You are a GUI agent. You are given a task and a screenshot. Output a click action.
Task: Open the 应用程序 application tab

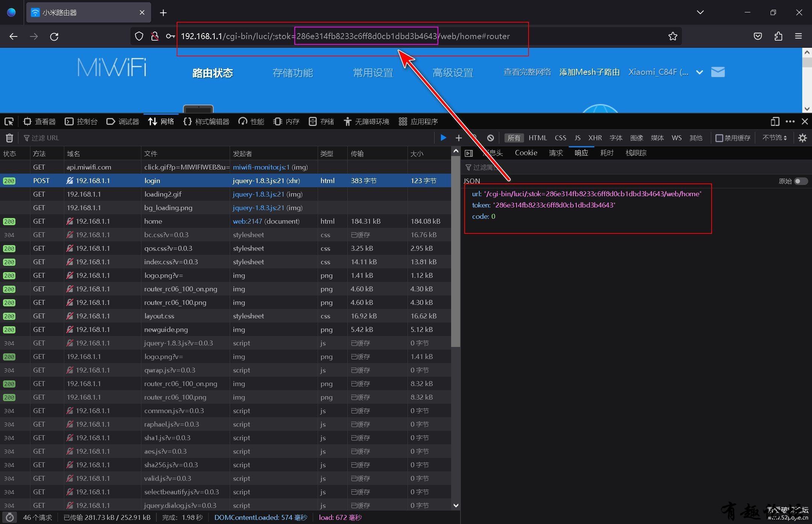point(418,122)
